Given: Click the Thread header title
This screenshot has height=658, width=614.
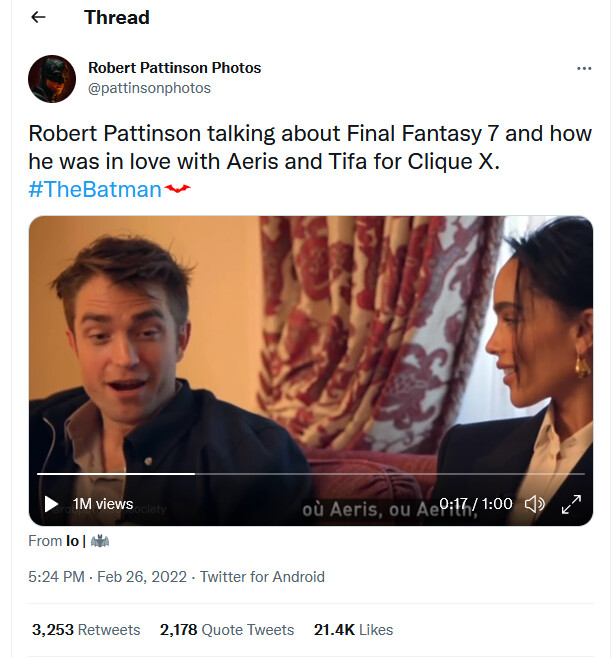Looking at the screenshot, I should (x=116, y=17).
